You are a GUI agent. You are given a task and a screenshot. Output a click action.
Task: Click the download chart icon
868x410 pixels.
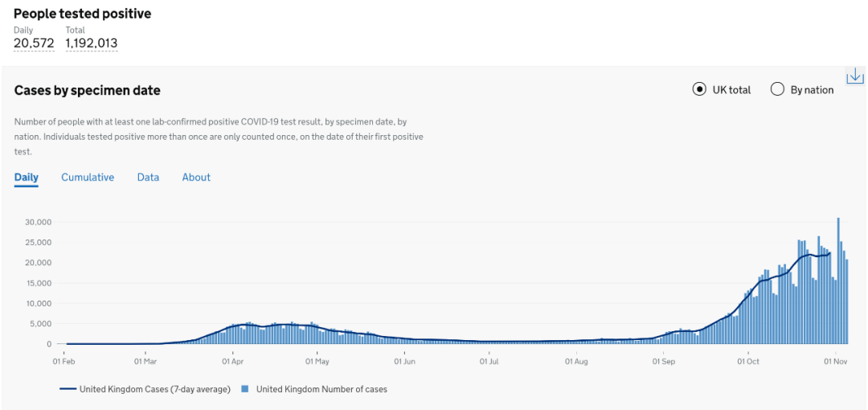click(x=855, y=76)
